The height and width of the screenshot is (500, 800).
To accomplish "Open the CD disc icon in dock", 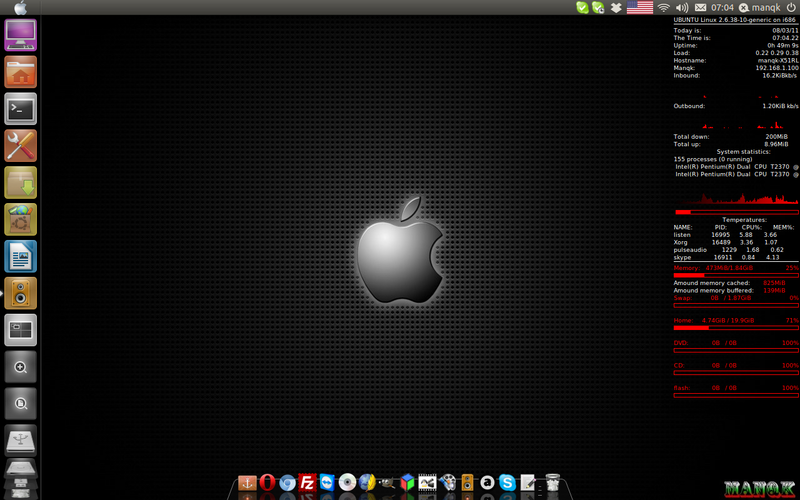I will tap(347, 482).
